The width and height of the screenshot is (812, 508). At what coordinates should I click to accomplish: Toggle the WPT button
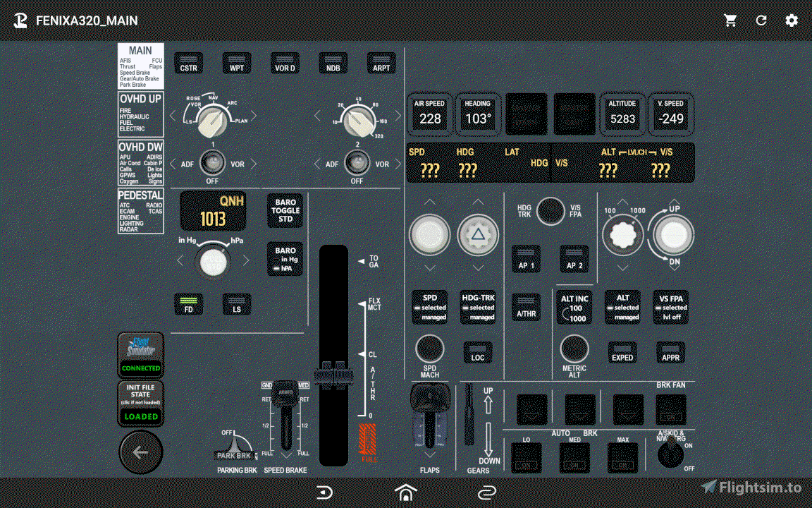coord(237,64)
